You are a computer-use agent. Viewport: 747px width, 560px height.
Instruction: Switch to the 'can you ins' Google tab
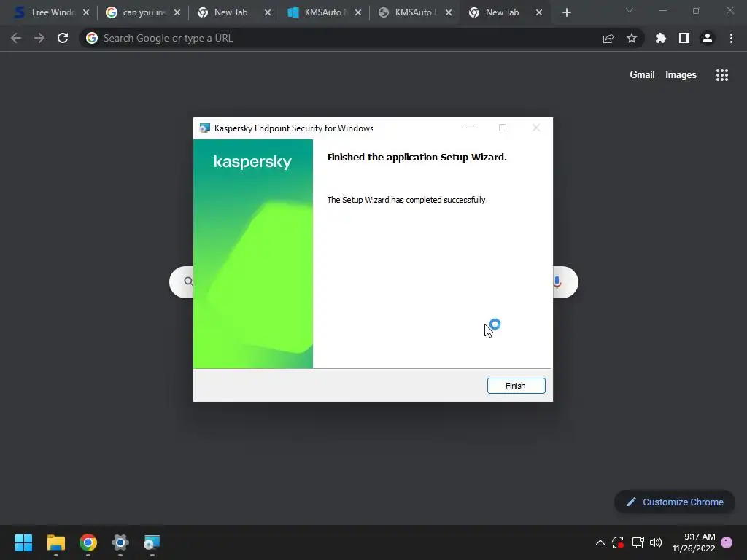(x=142, y=12)
